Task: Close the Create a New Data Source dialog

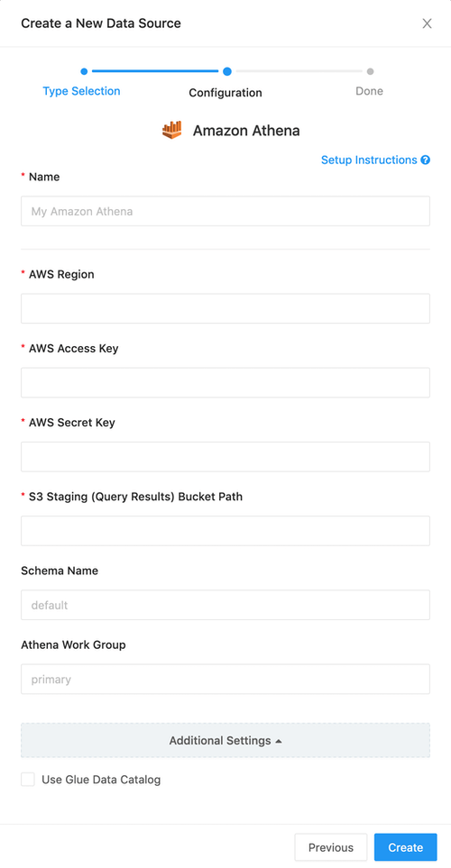Action: [427, 23]
